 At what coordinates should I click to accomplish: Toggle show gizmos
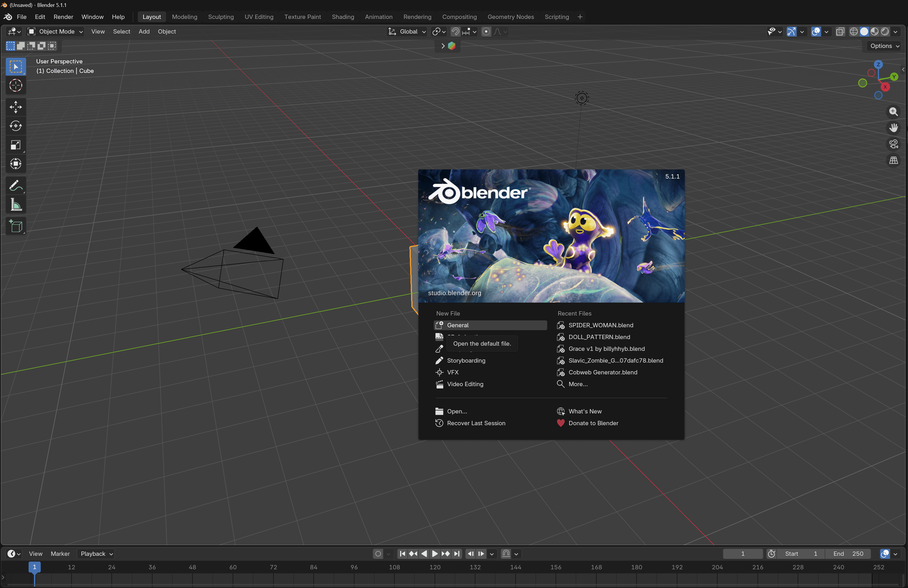tap(792, 32)
